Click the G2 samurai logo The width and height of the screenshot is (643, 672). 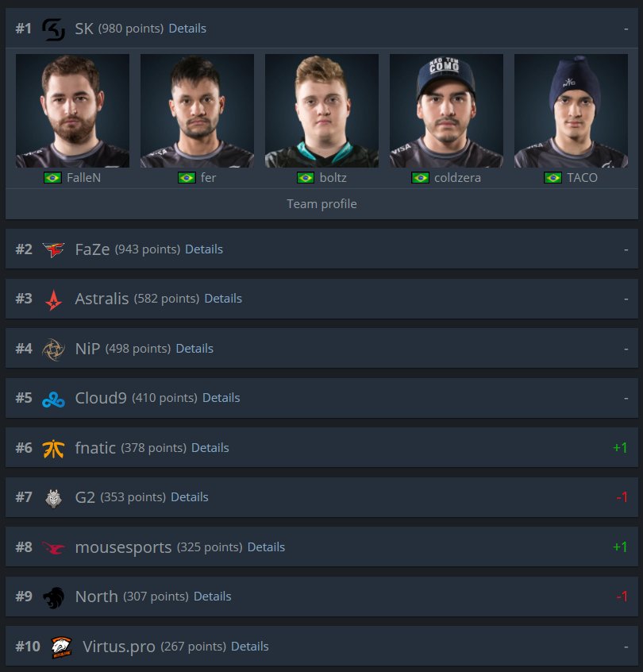(x=53, y=498)
